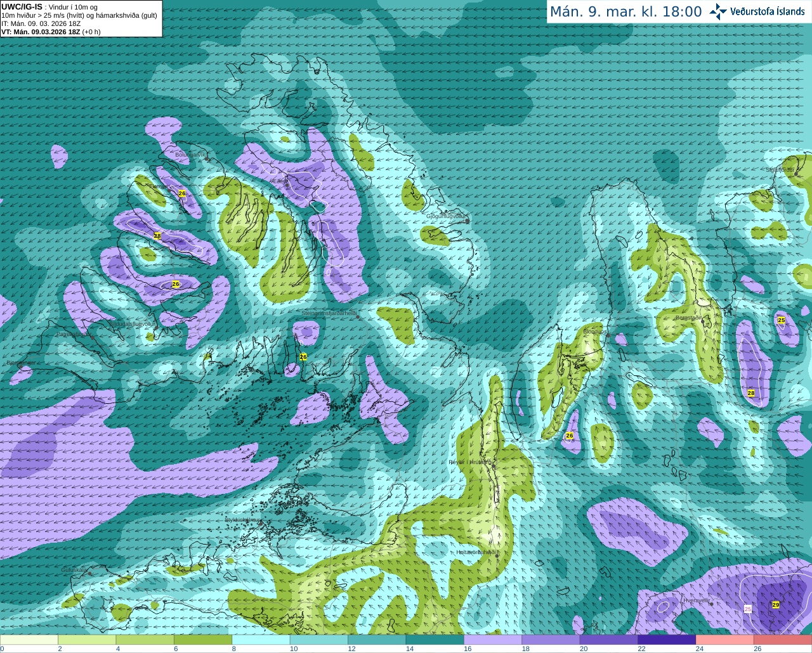812x653 pixels.
Task: Click the Bergstaðir station label
Action: click(x=688, y=318)
